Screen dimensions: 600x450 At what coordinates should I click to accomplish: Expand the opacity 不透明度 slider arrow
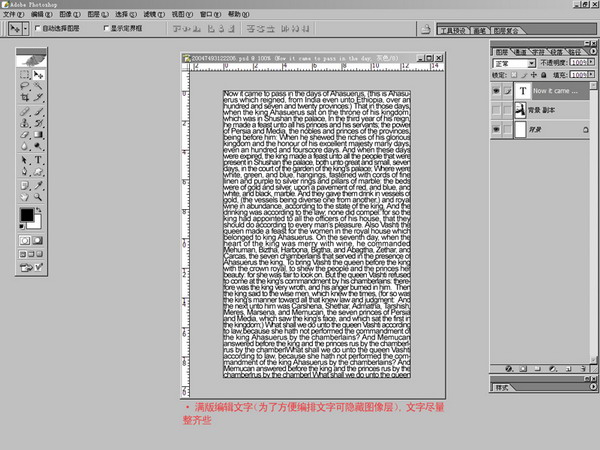coord(593,63)
